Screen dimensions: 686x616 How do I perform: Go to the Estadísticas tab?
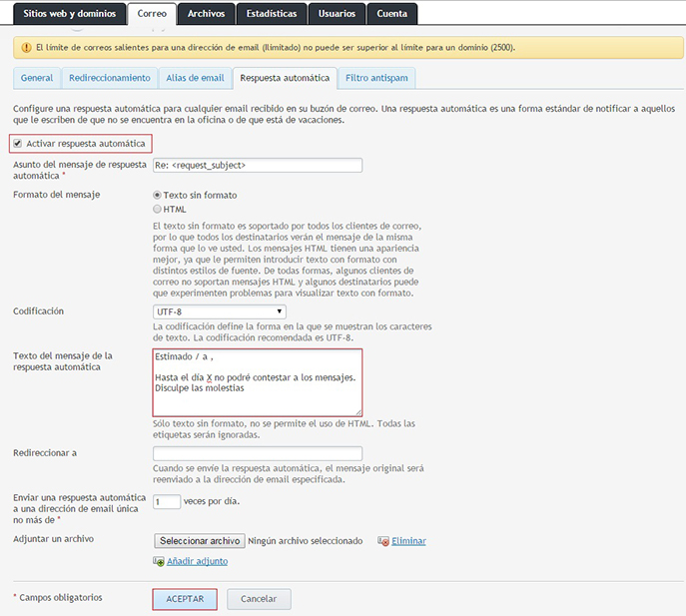pyautogui.click(x=271, y=14)
